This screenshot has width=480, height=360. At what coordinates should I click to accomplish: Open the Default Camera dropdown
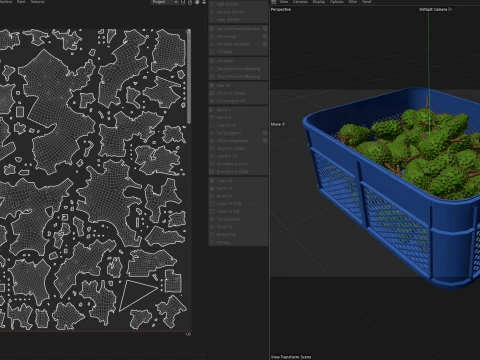[435, 9]
